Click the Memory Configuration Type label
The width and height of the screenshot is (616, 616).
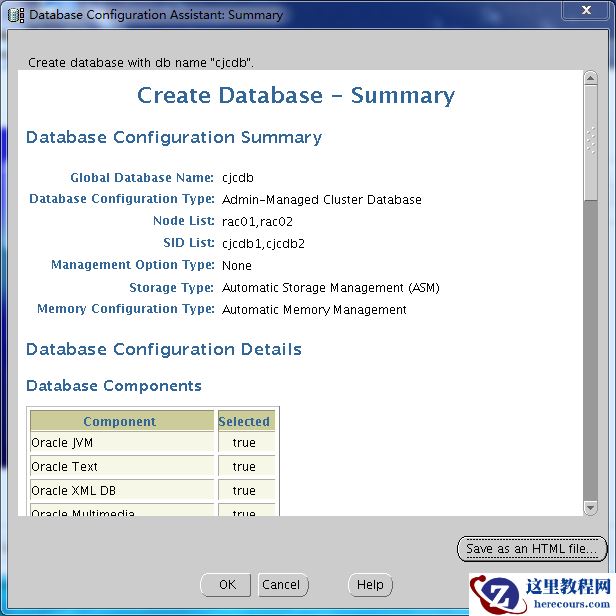126,309
